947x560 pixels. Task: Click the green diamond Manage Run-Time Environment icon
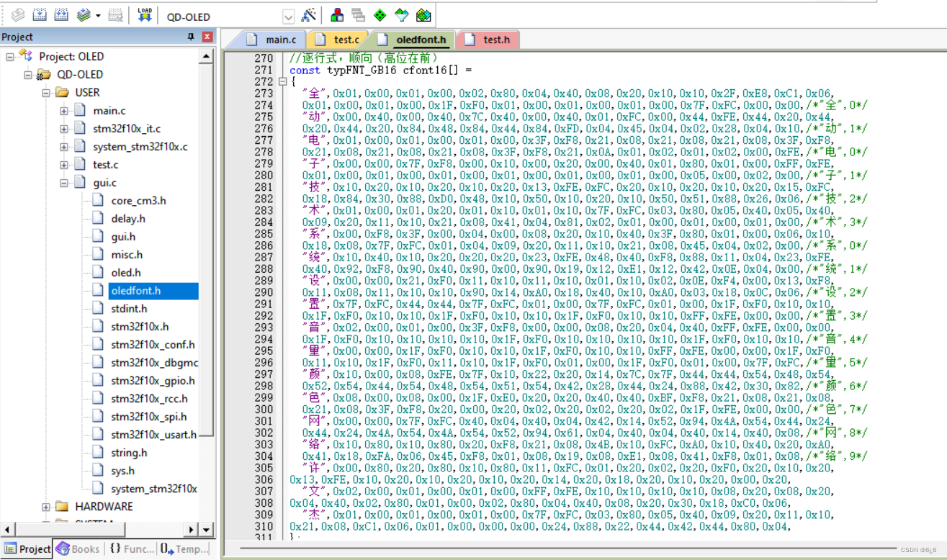[380, 15]
